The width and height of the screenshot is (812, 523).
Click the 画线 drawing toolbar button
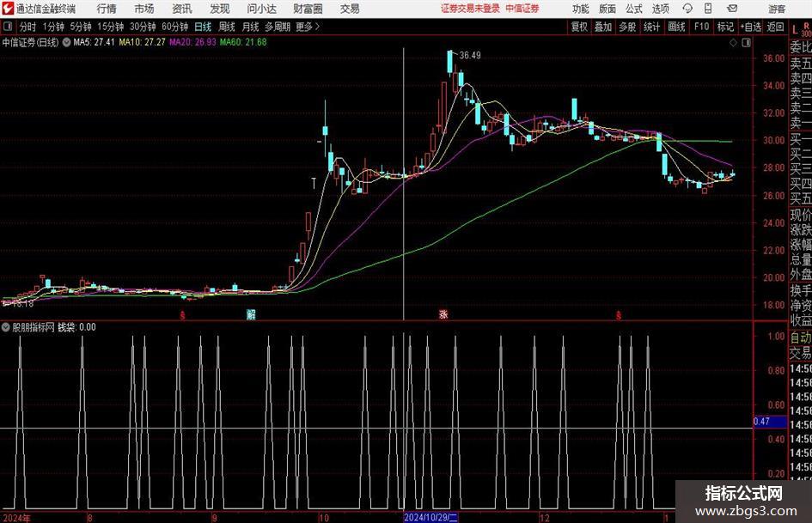click(x=677, y=27)
